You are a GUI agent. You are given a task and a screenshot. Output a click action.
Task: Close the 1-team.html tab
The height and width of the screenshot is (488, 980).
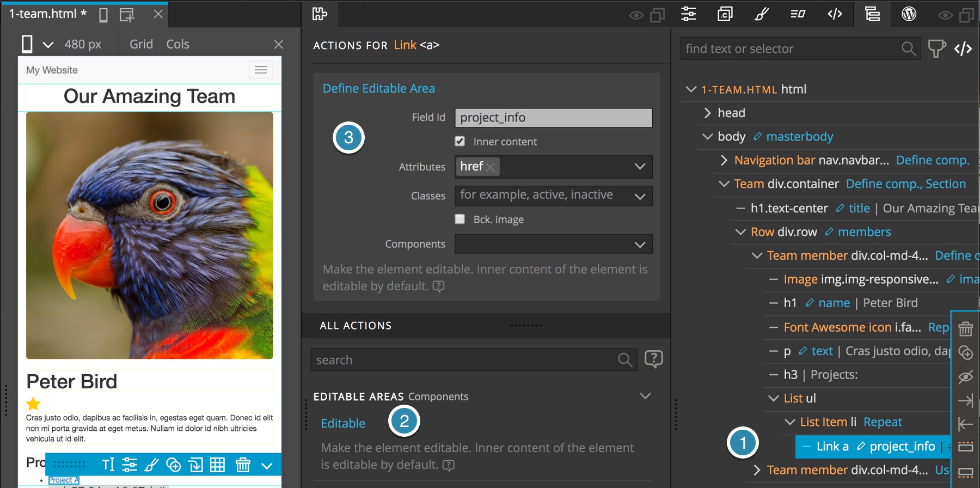click(158, 14)
